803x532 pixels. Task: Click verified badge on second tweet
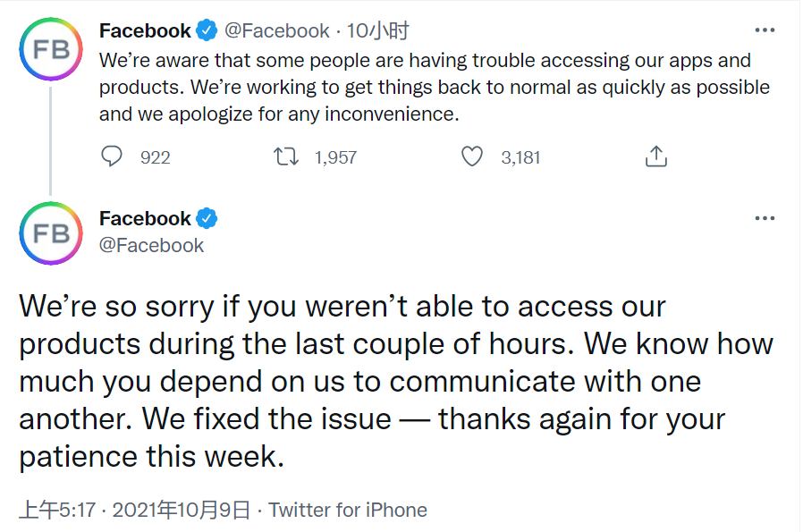click(x=207, y=218)
